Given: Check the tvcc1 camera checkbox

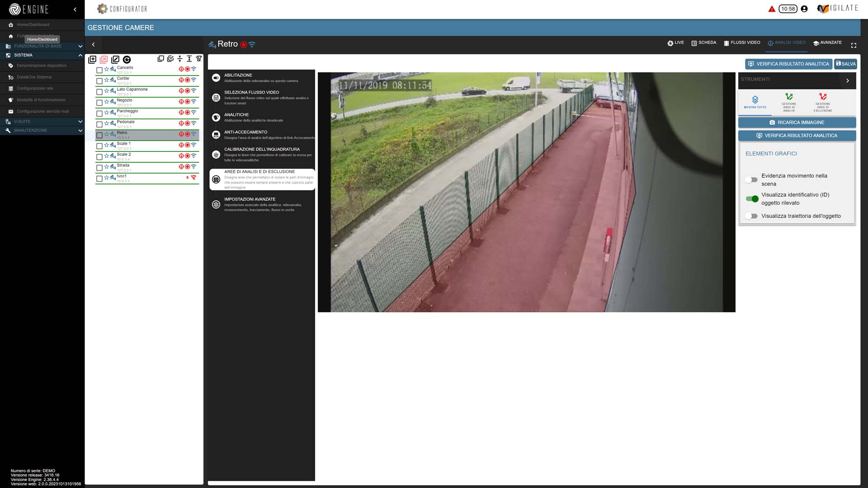Looking at the screenshot, I should (x=99, y=178).
